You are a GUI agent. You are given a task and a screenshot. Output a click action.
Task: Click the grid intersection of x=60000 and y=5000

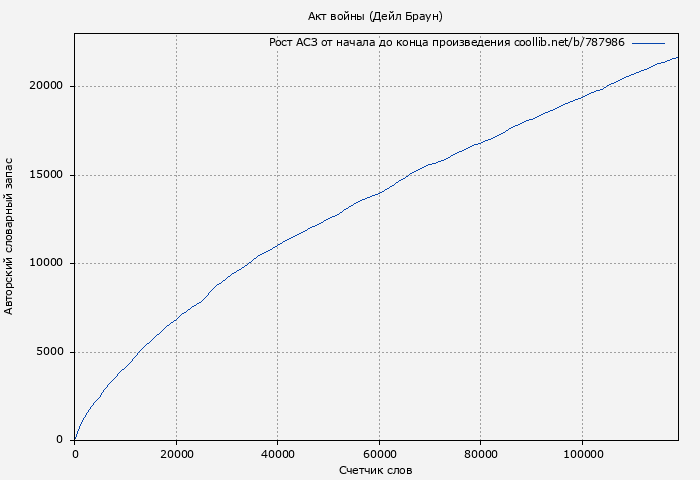click(x=380, y=352)
